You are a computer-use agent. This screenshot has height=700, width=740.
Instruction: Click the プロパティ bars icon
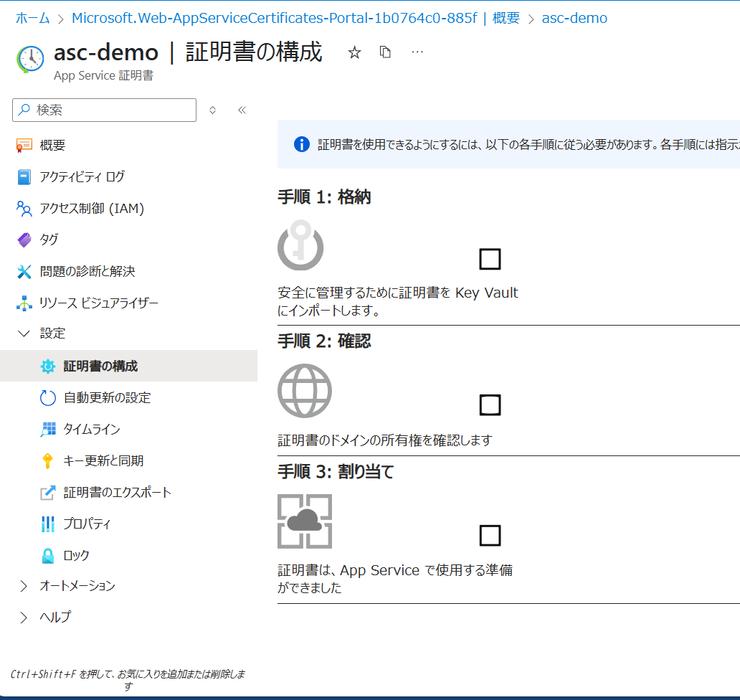coord(47,524)
